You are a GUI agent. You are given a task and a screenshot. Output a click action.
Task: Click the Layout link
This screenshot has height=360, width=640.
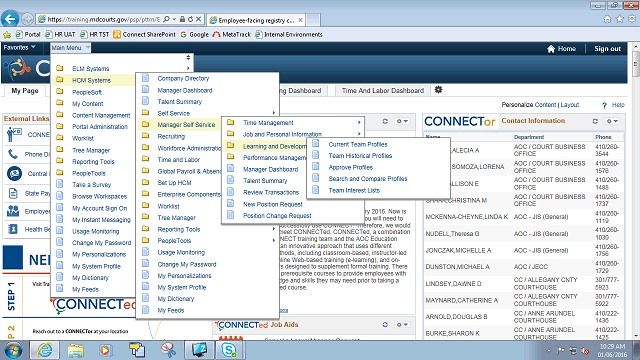point(569,105)
